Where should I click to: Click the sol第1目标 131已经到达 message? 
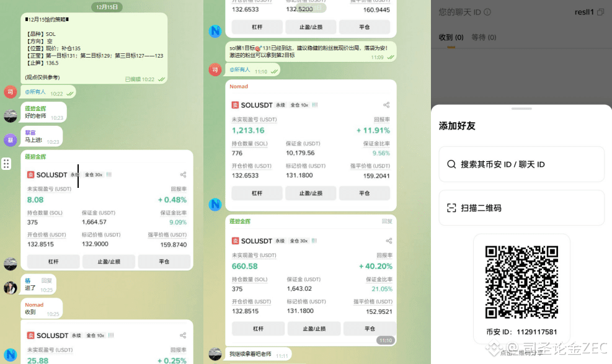point(311,51)
